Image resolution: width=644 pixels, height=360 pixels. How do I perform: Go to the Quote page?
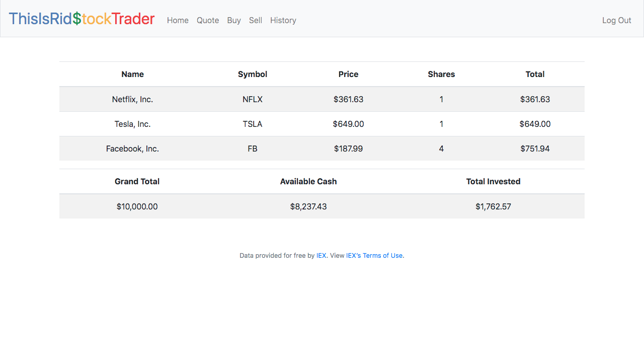click(x=208, y=20)
